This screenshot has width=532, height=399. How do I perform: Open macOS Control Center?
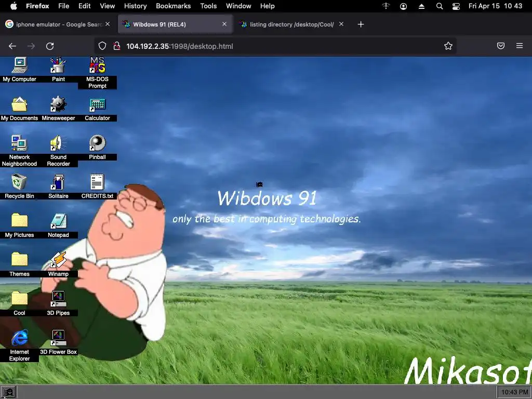[456, 6]
